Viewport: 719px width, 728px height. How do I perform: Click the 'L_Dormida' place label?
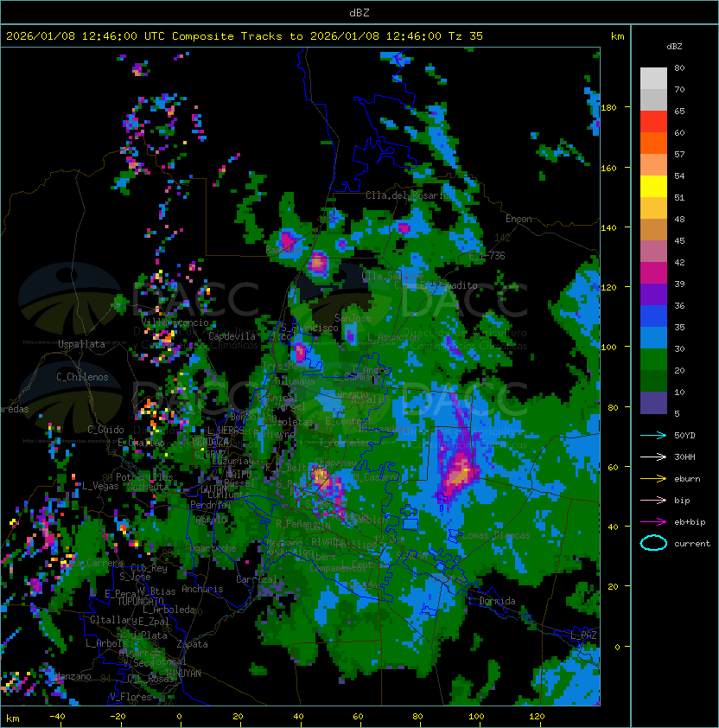point(492,601)
